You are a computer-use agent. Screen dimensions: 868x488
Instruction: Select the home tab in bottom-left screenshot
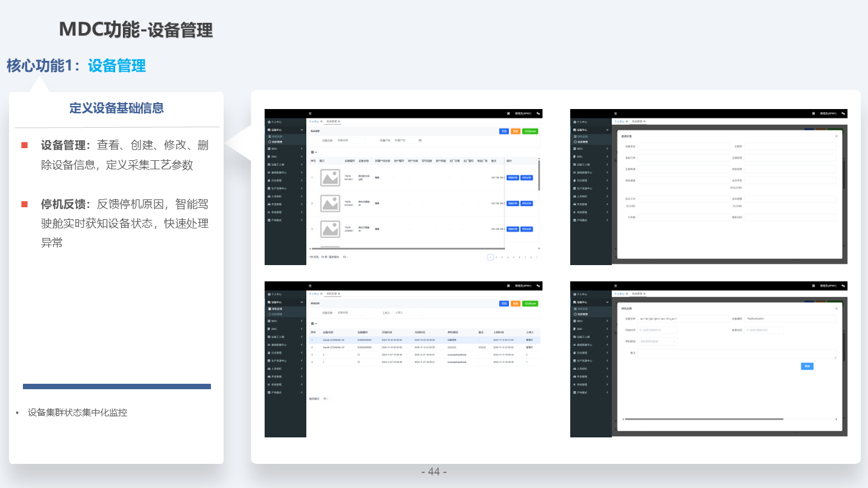(316, 293)
